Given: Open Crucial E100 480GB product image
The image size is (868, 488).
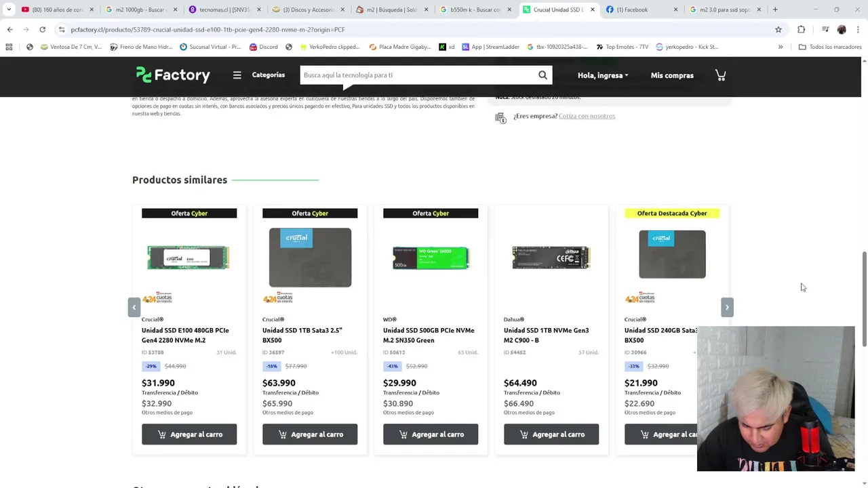Looking at the screenshot, I should (189, 258).
